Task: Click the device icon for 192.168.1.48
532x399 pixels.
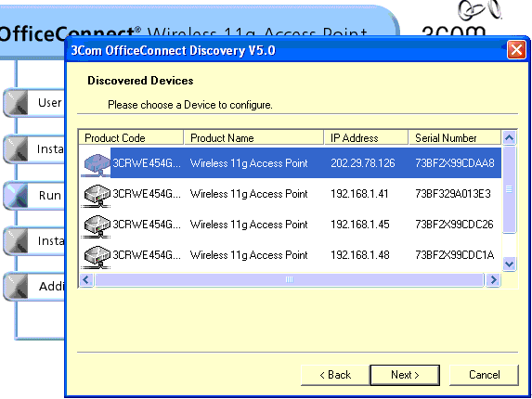Action: pos(97,257)
